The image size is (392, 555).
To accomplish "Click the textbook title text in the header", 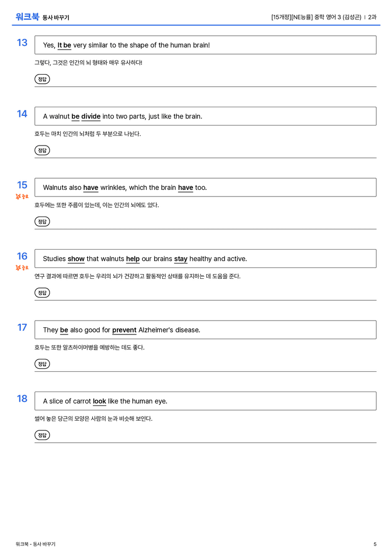I will pyautogui.click(x=316, y=17).
